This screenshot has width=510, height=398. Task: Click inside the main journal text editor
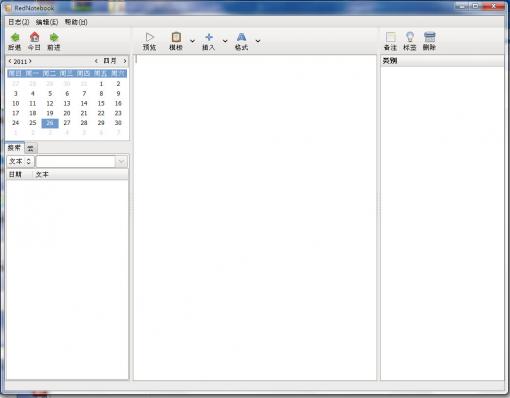pos(255,217)
